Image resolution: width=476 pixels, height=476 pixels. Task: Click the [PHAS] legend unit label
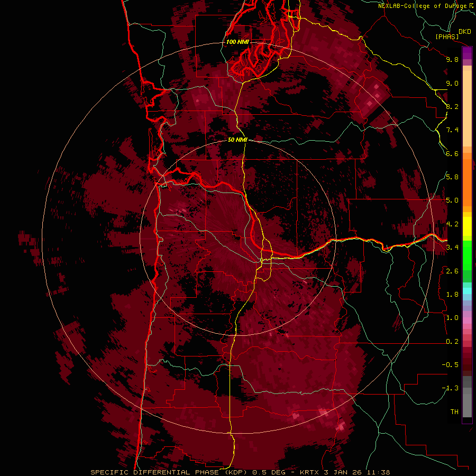[446, 36]
